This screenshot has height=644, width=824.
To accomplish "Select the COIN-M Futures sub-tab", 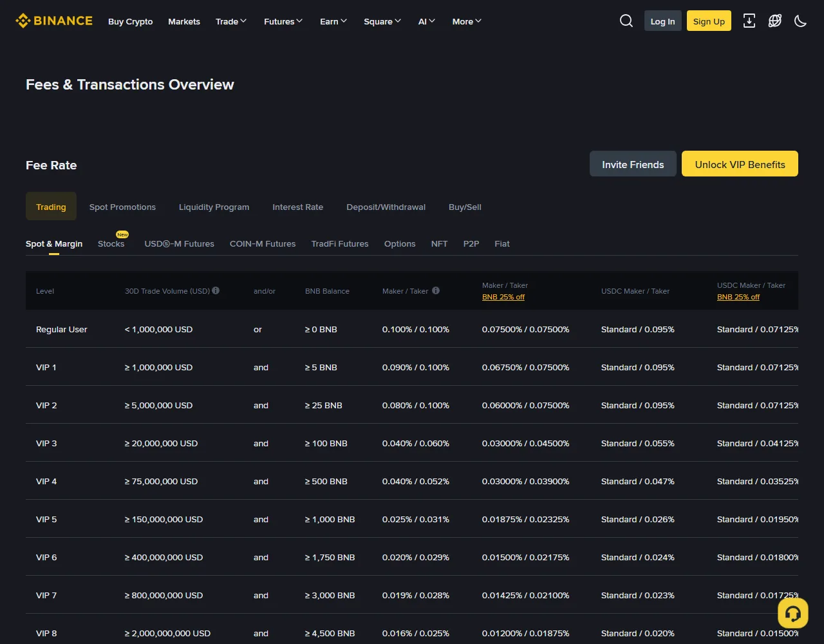I will coord(263,243).
